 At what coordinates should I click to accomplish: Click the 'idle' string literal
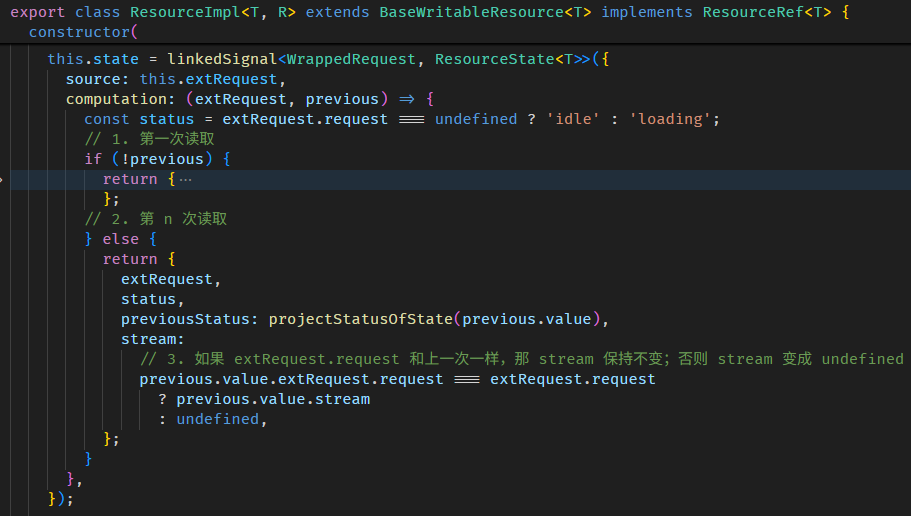click(x=573, y=119)
